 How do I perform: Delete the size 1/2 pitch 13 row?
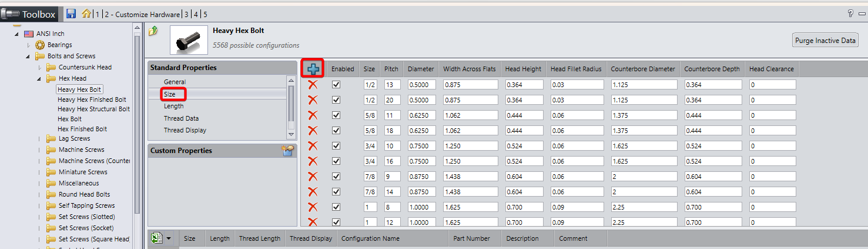coord(313,85)
